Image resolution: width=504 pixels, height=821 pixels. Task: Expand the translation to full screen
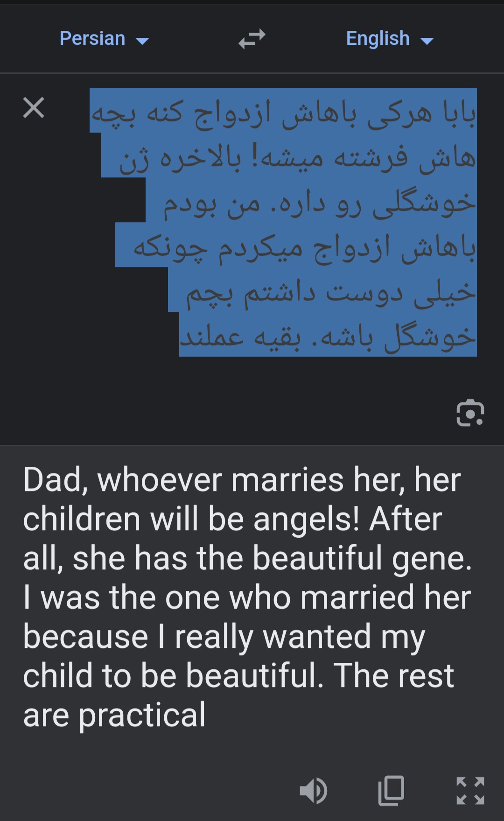pyautogui.click(x=470, y=791)
